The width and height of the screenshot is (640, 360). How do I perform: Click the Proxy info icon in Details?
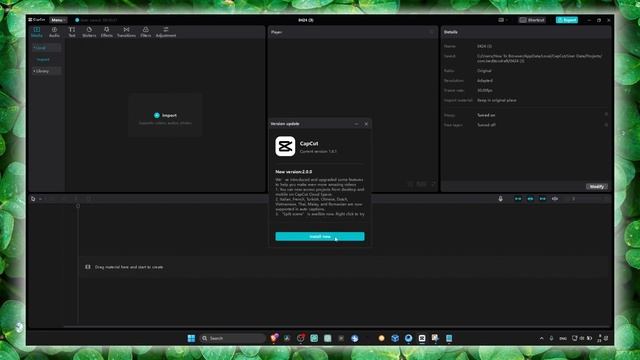click(x=606, y=115)
